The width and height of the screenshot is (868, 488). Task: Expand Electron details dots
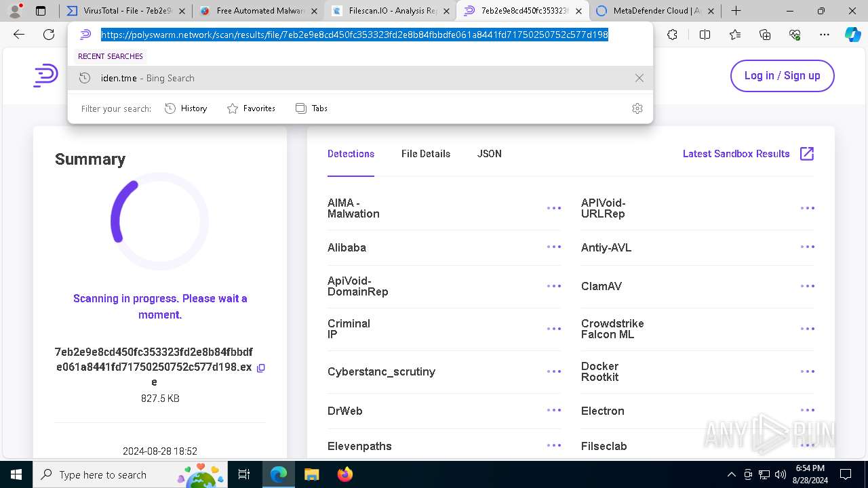coord(807,411)
